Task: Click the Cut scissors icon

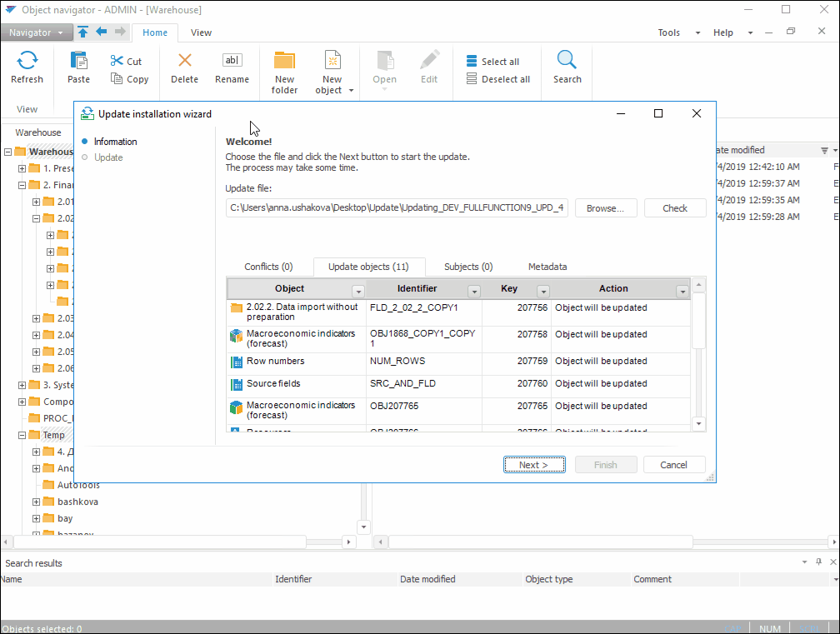Action: click(x=117, y=61)
